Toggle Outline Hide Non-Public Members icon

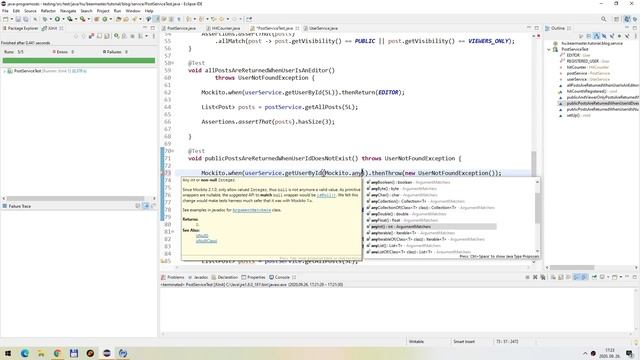(x=619, y=36)
